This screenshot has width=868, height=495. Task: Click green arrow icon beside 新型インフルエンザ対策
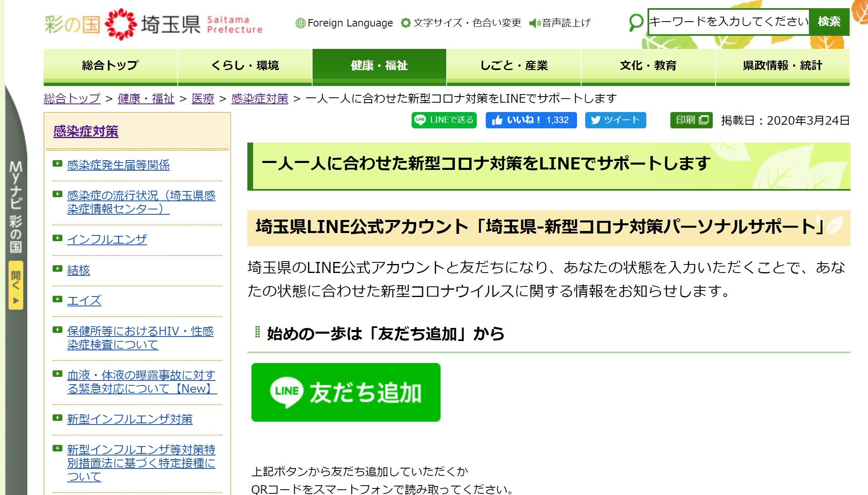[57, 418]
